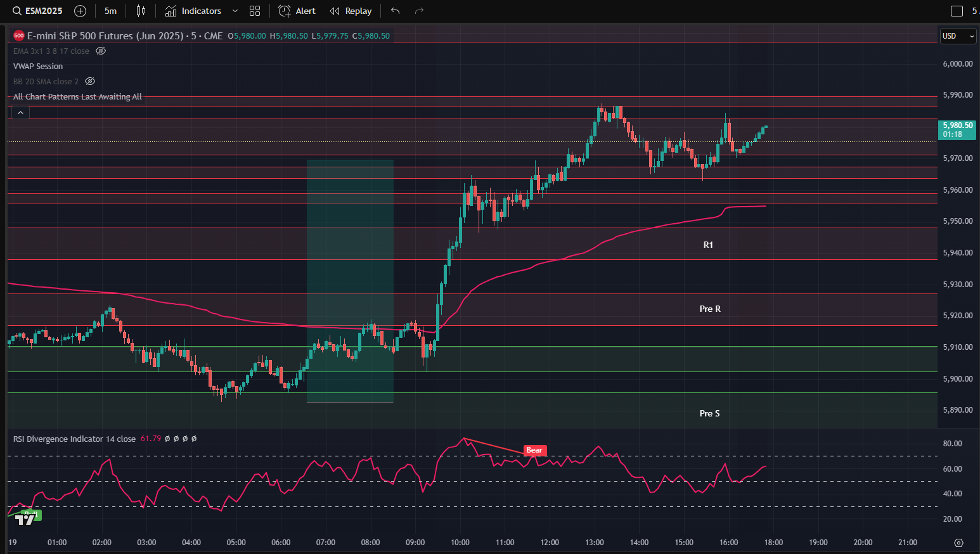Screen dimensions: 980x554
Task: Click the RSI value 61.79
Action: [x=151, y=439]
